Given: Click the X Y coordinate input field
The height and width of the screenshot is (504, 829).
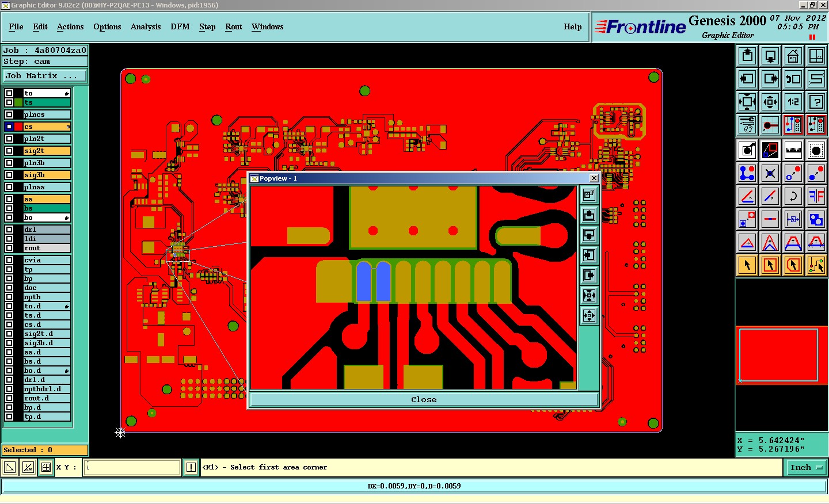Looking at the screenshot, I should coord(133,467).
